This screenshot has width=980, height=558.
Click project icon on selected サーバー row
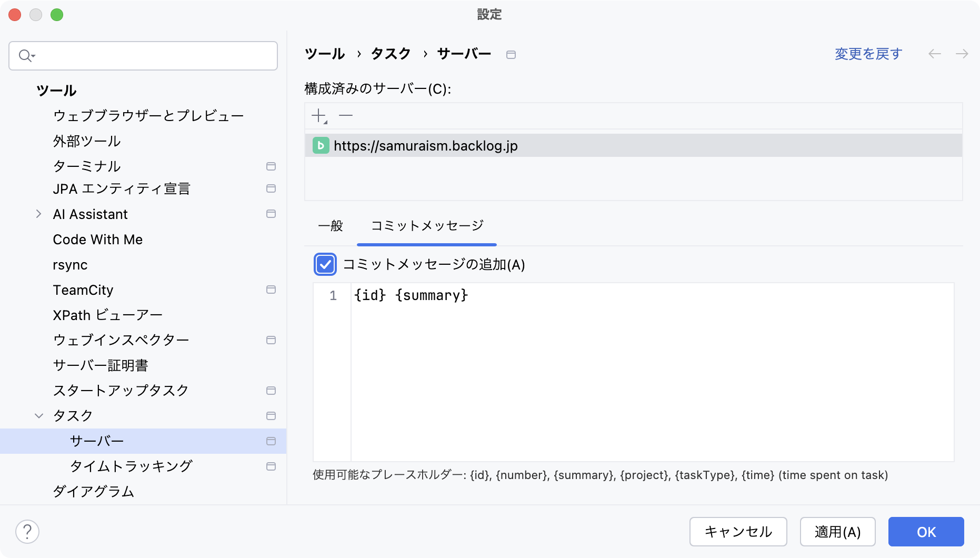(271, 441)
